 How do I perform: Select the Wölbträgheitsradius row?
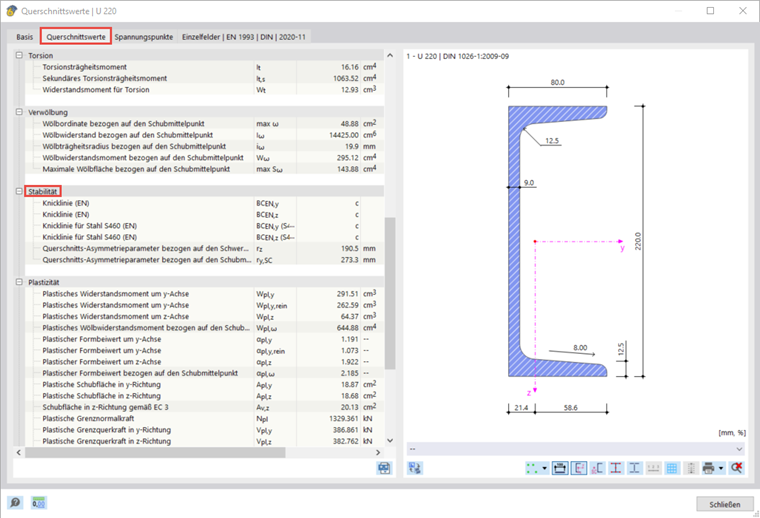point(205,146)
